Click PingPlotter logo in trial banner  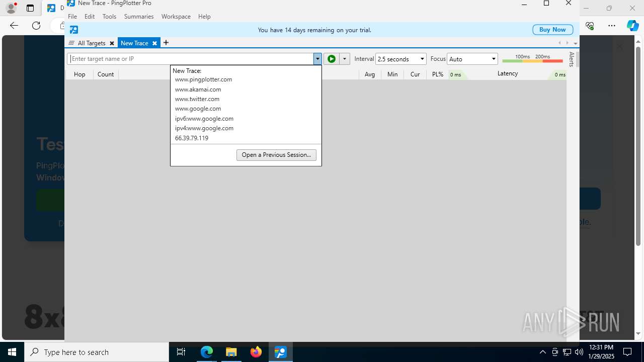74,30
